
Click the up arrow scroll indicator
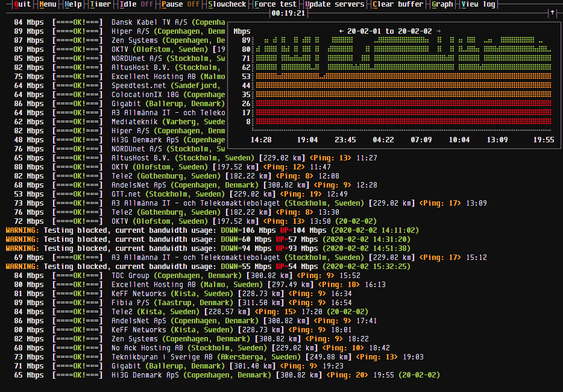pyautogui.click(x=552, y=13)
